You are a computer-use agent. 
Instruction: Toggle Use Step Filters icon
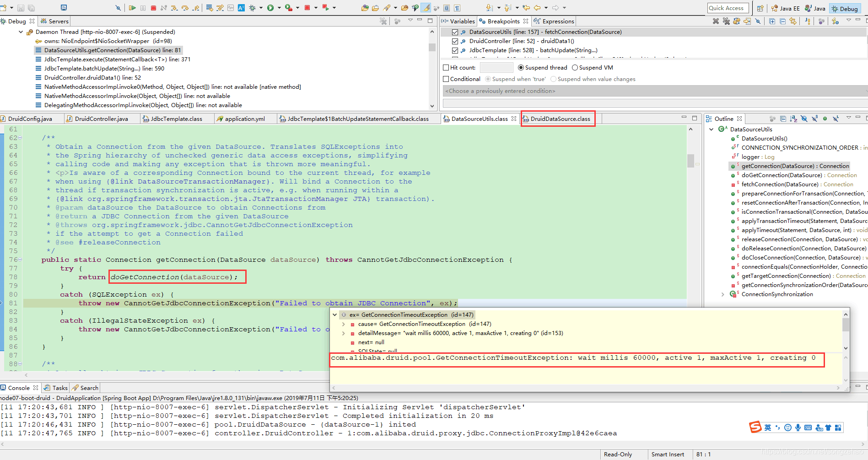coord(220,8)
